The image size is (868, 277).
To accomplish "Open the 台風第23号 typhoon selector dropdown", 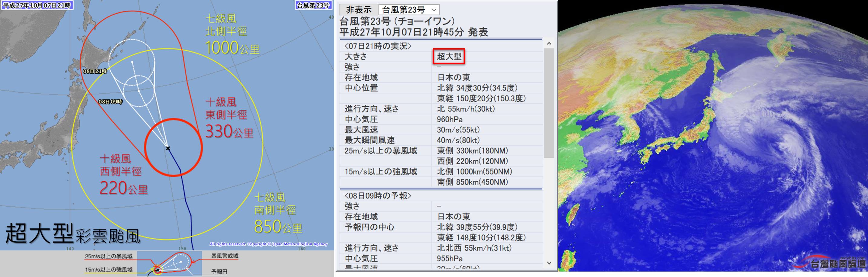I will (409, 10).
